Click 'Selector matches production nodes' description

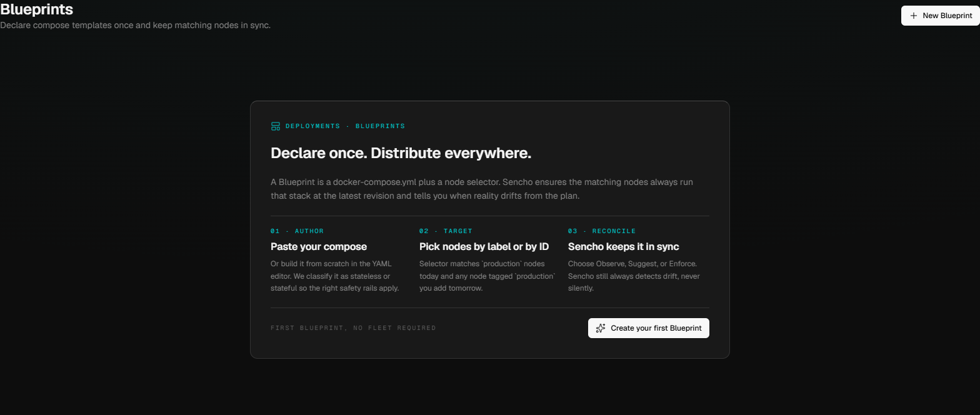487,276
